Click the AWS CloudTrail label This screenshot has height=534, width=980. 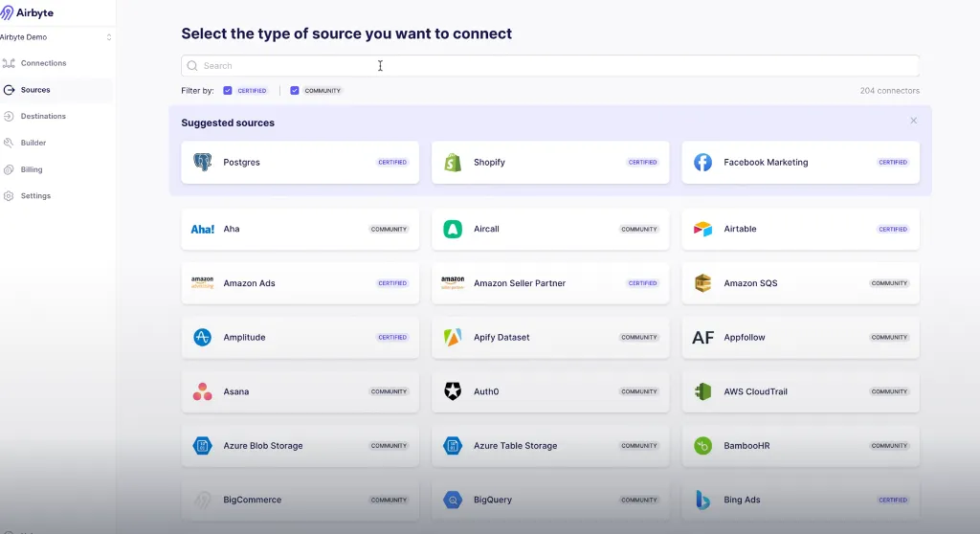756,391
